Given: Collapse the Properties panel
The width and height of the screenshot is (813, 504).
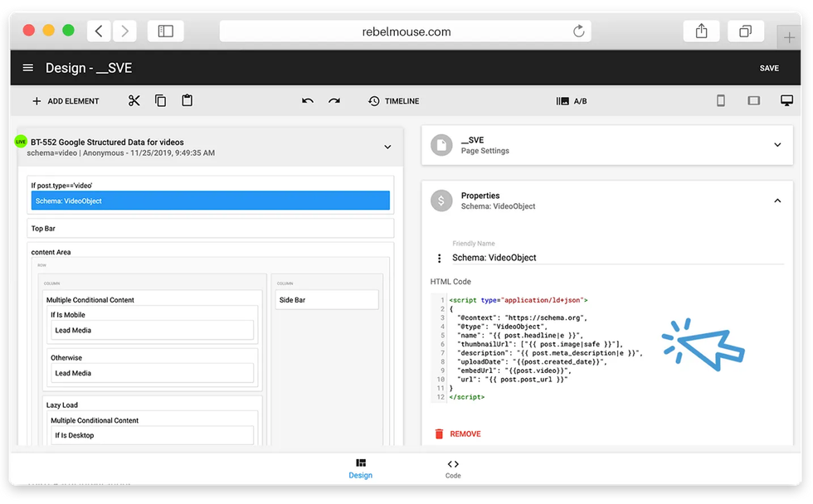Looking at the screenshot, I should [x=777, y=201].
